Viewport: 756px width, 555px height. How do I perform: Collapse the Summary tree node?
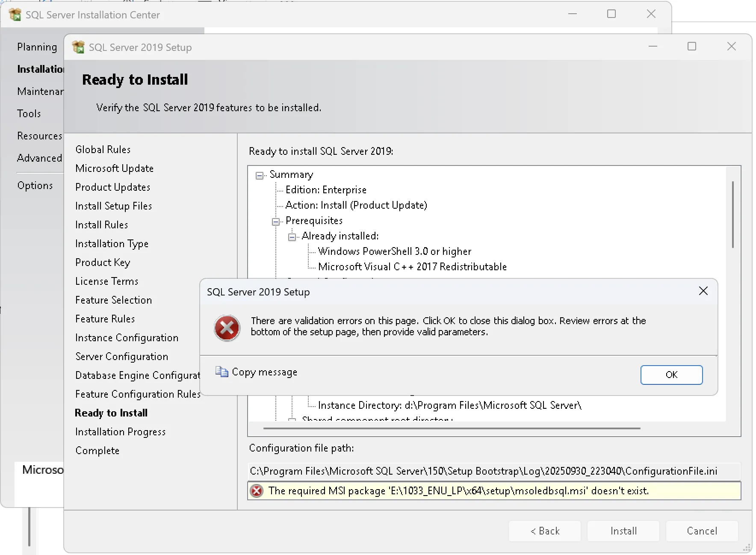pos(259,175)
